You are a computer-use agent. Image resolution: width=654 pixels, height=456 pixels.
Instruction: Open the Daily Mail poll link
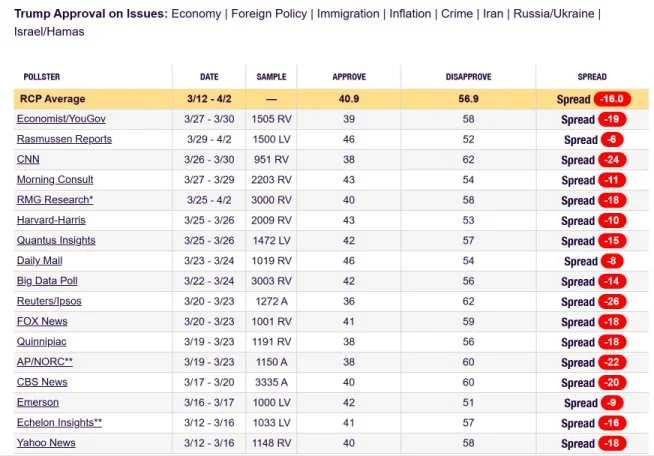pos(40,261)
